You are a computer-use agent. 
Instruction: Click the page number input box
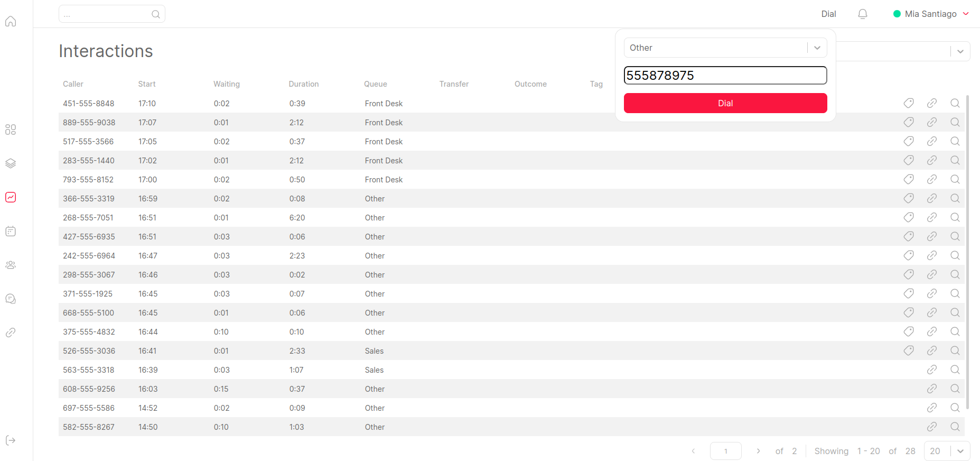coord(726,451)
